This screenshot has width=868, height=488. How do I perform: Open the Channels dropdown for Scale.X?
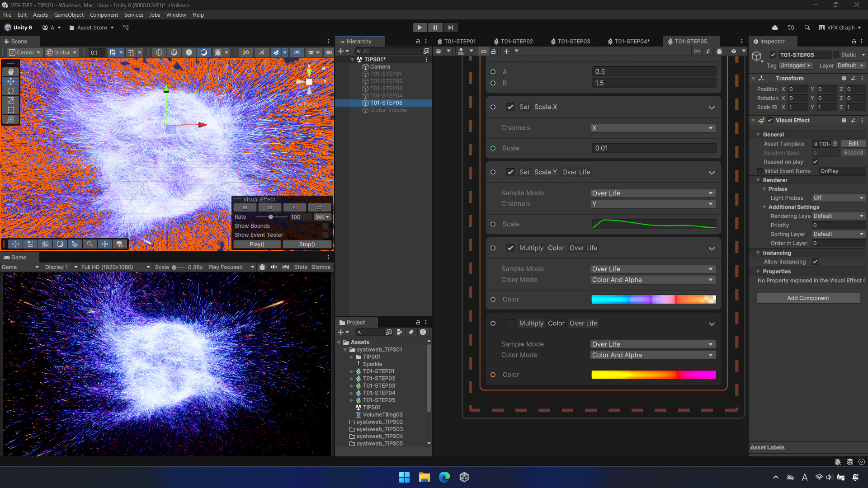pos(653,128)
